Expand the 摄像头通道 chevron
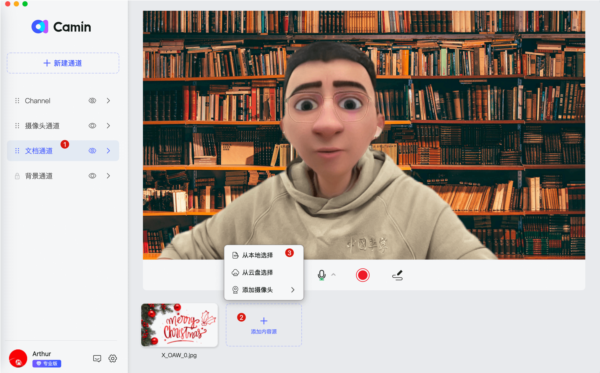This screenshot has width=600, height=373. [x=108, y=126]
